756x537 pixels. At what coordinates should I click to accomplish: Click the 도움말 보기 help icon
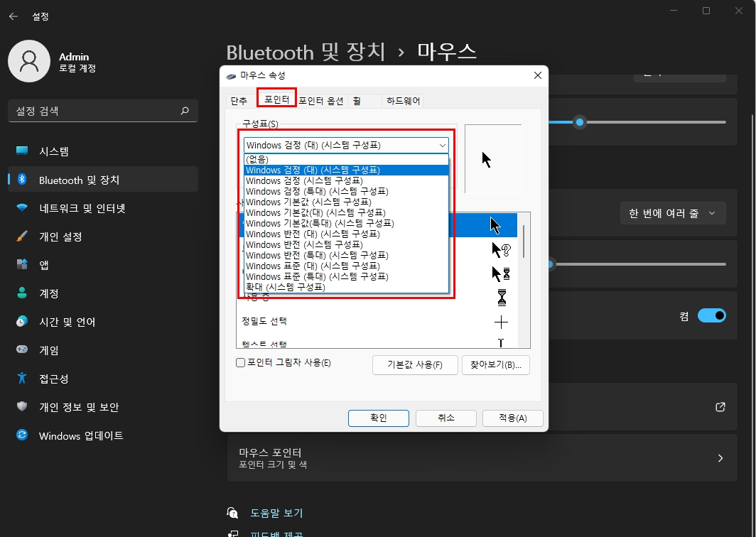tap(232, 513)
